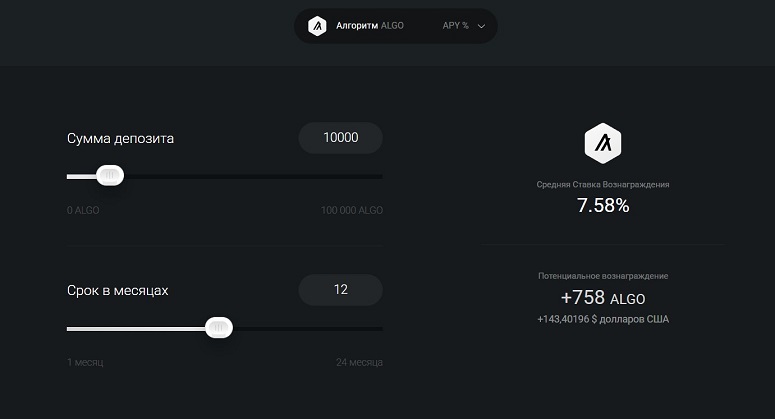
Task: Click the 0 ALGO minimum label
Action: tap(83, 210)
